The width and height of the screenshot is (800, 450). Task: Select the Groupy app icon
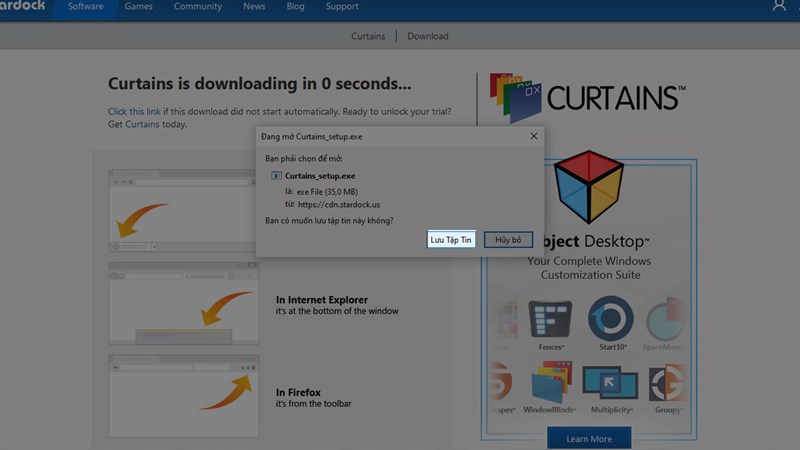(666, 383)
